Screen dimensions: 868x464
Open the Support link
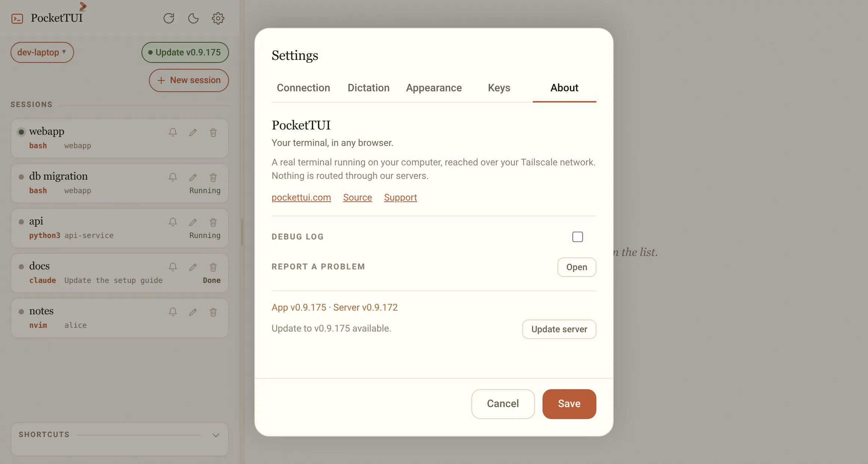[x=400, y=198]
